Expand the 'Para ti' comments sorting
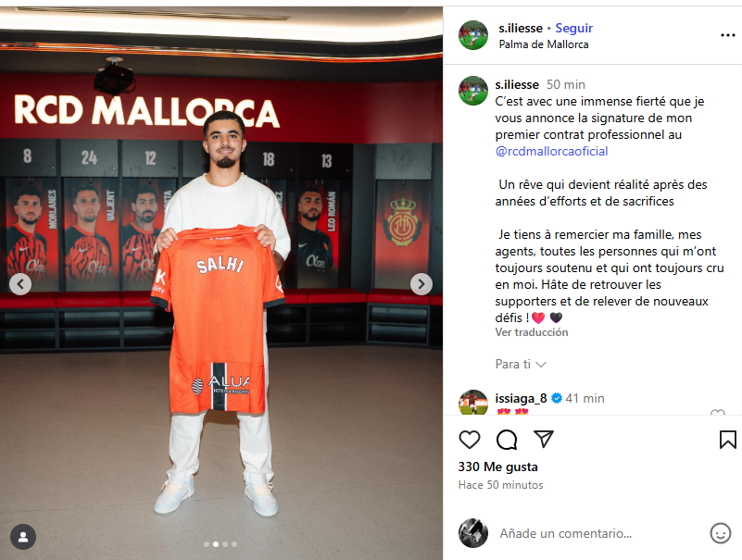 point(521,364)
